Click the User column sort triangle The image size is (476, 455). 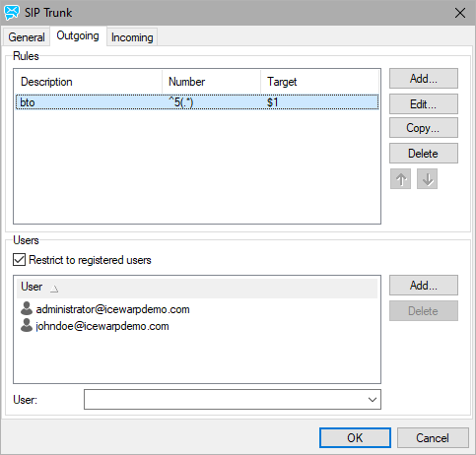[54, 289]
